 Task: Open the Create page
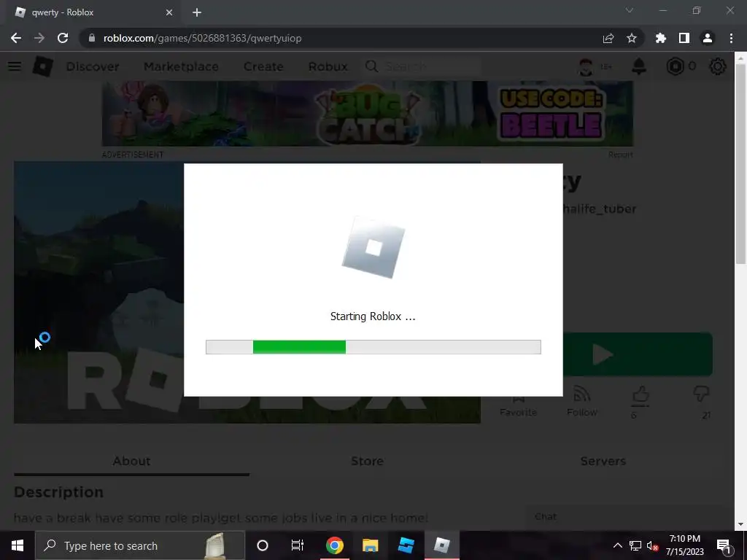point(263,66)
